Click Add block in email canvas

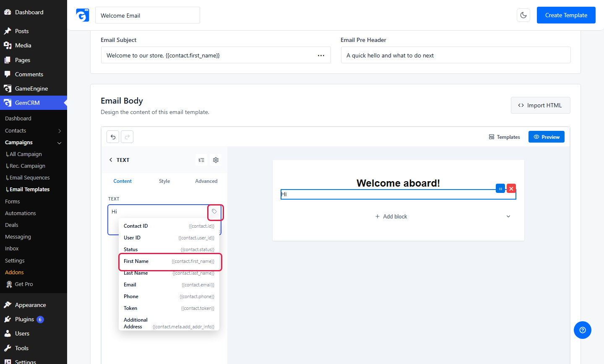coord(391,216)
